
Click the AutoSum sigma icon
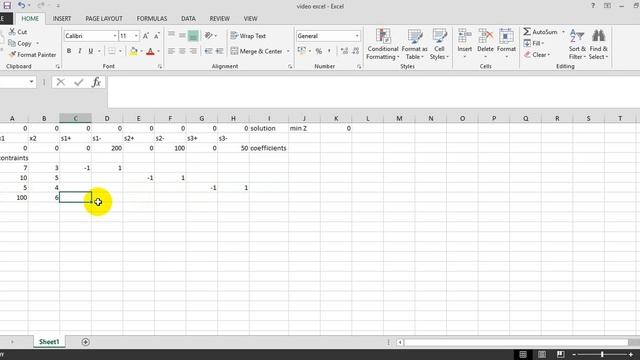(x=527, y=31)
